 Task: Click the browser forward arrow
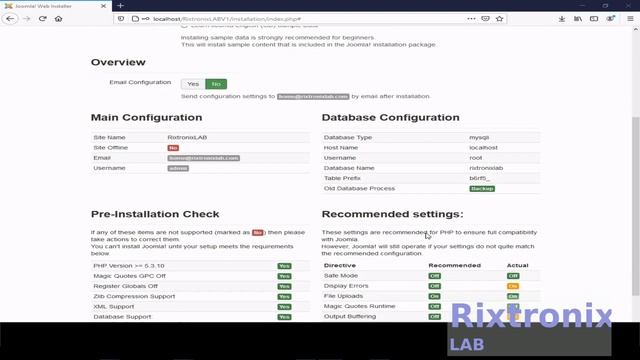point(27,19)
